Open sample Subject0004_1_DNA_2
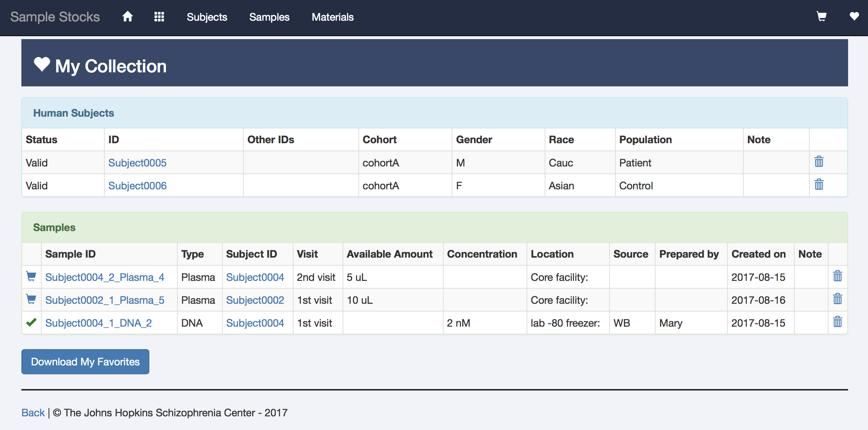 click(x=98, y=323)
